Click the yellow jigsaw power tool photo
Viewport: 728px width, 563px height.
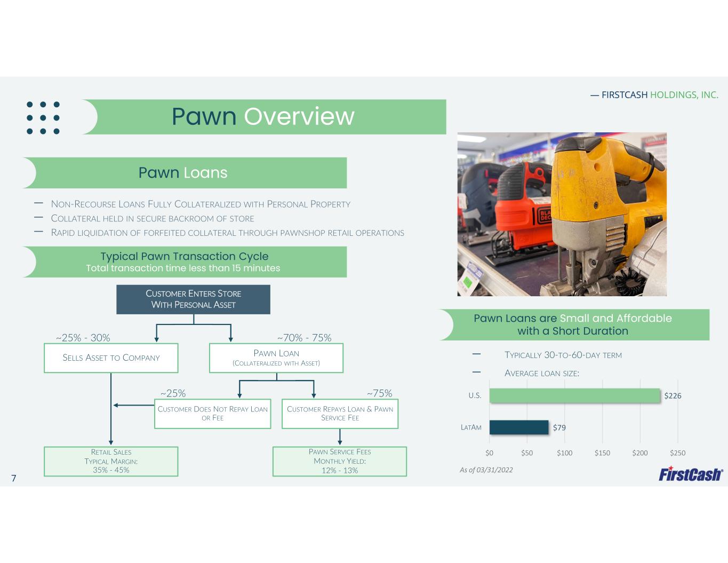562,214
